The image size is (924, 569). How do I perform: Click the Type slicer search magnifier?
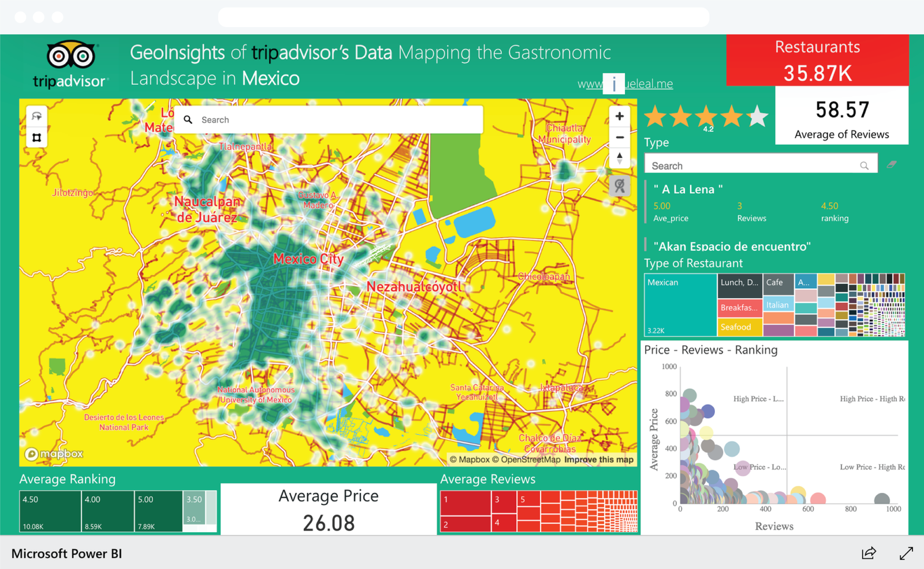pos(864,166)
